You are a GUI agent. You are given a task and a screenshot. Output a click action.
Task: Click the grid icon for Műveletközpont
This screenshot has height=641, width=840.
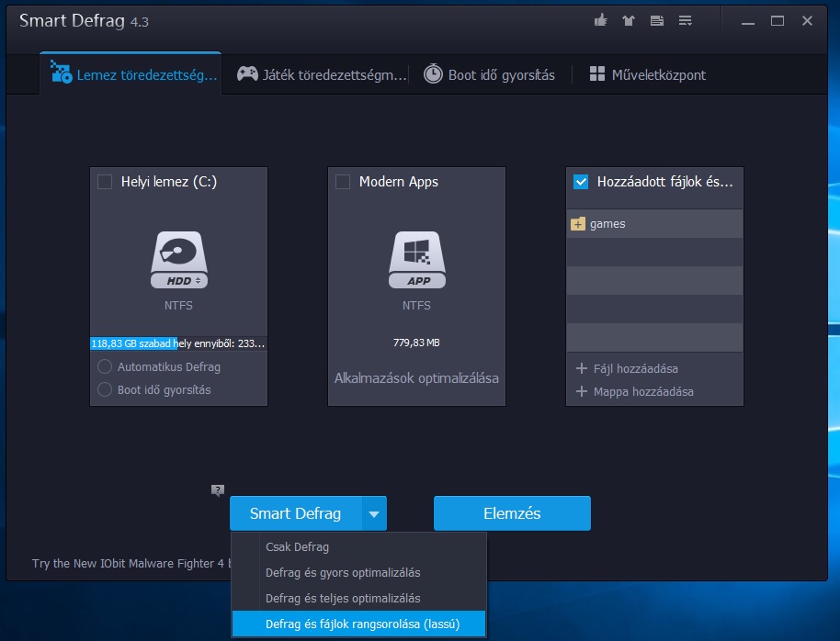[x=596, y=73]
